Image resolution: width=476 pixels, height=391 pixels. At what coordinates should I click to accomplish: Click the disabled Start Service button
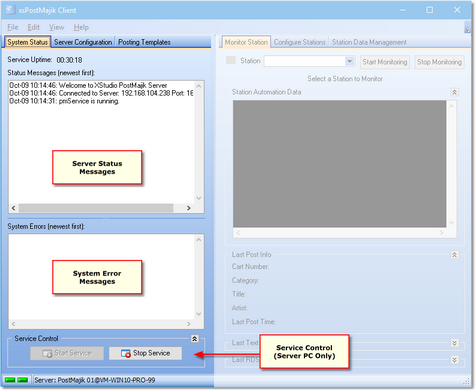67,353
